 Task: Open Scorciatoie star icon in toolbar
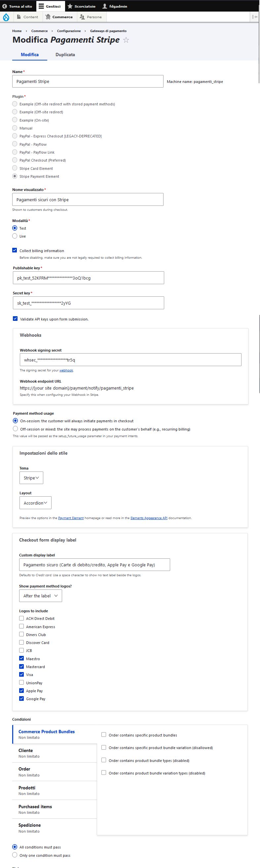[70, 6]
